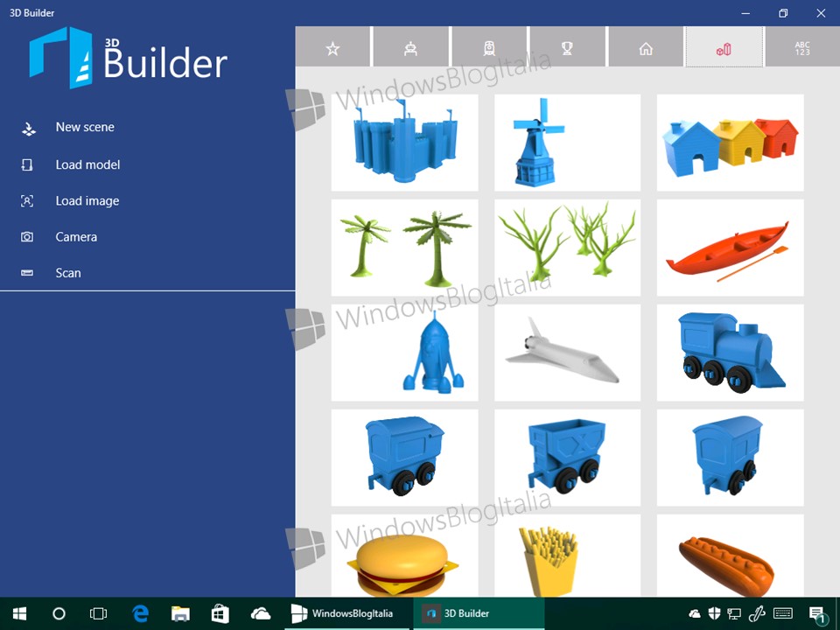Open the white space shuttle model
This screenshot has height=630, width=840.
(567, 353)
